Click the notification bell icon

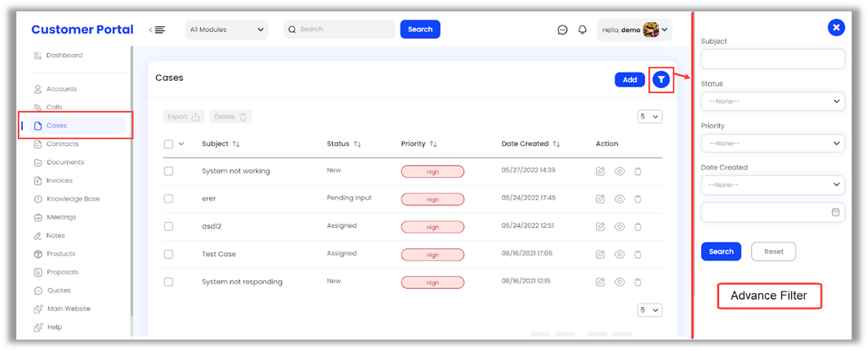pyautogui.click(x=583, y=29)
